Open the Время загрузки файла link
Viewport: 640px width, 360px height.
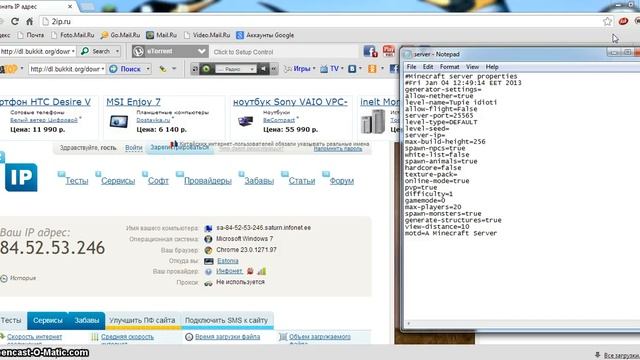coord(227,337)
